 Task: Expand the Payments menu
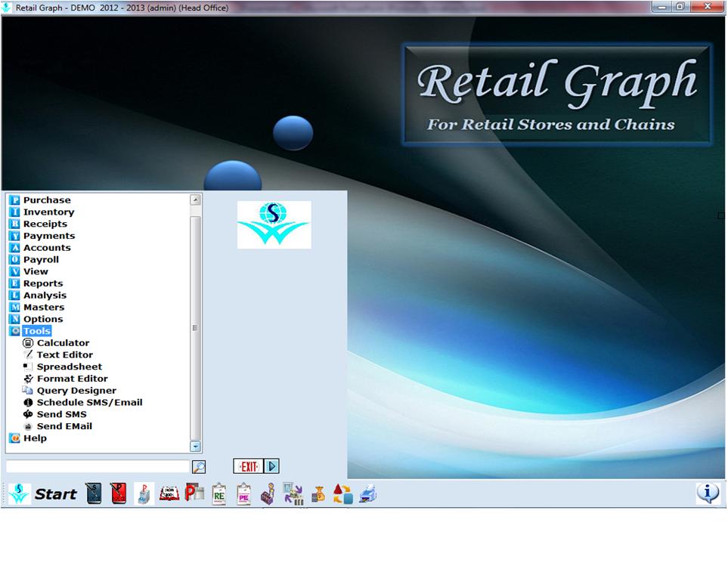pos(49,236)
